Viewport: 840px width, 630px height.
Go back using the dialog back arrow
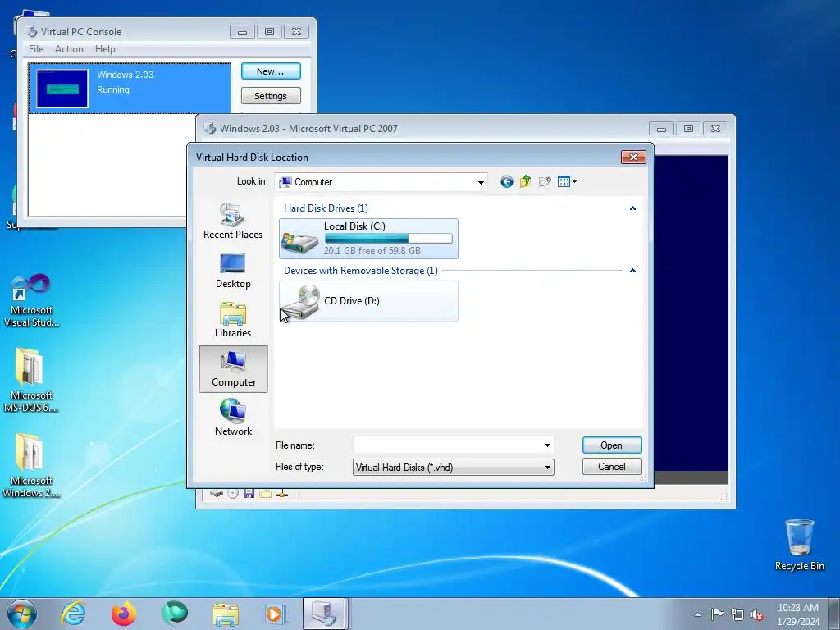tap(506, 181)
